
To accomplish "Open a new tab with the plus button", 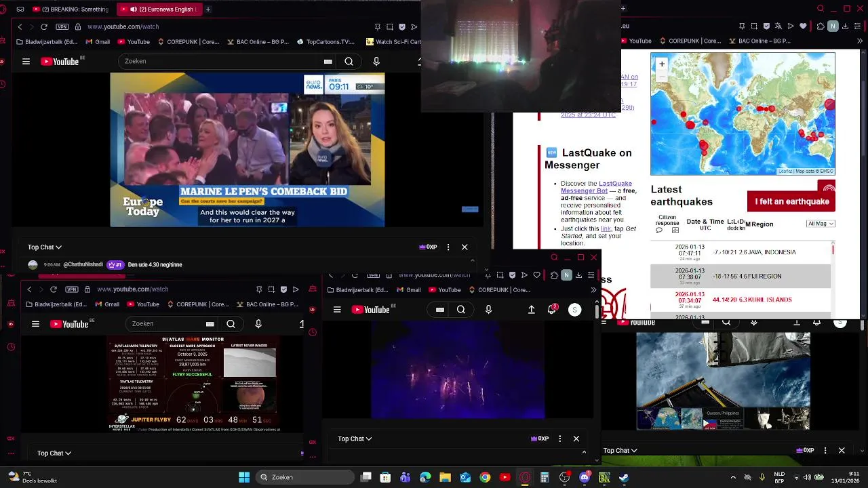I will [x=208, y=9].
